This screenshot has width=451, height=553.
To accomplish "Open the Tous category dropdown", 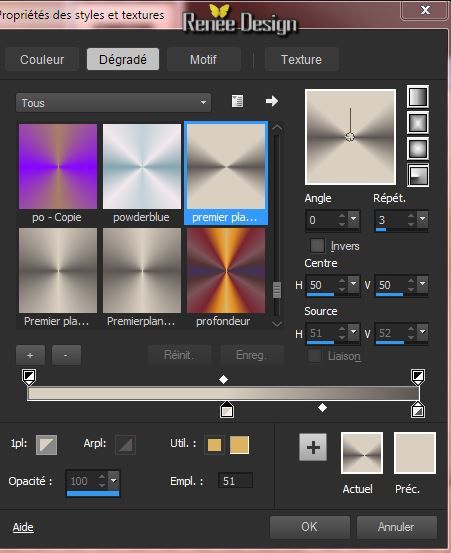I will [114, 103].
